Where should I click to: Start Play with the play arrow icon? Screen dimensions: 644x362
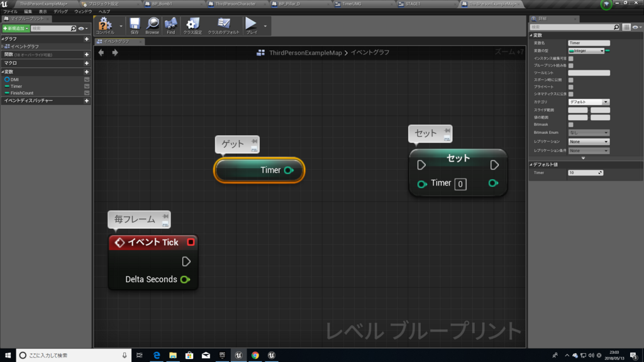pyautogui.click(x=251, y=23)
